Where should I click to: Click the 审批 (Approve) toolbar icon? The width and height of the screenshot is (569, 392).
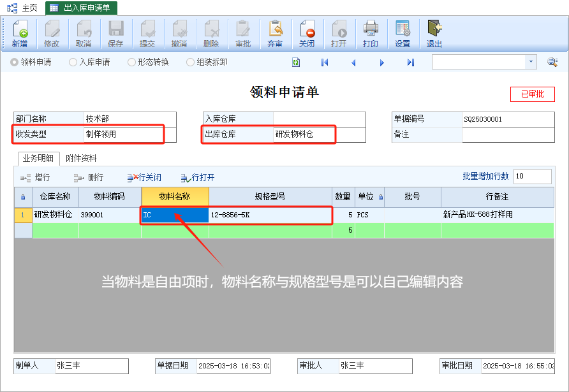[243, 34]
